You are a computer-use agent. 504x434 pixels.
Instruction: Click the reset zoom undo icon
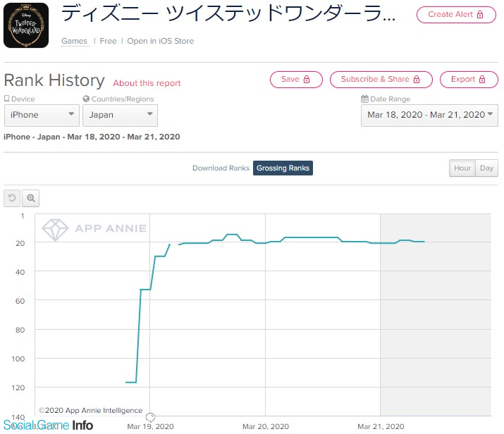click(12, 198)
